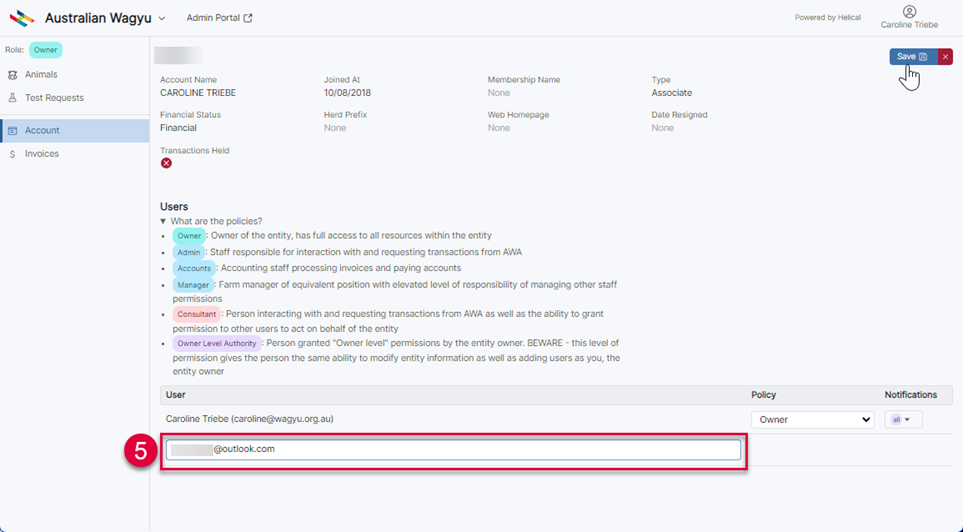
Task: Click the Australian Wagyu logo icon
Action: [22, 18]
